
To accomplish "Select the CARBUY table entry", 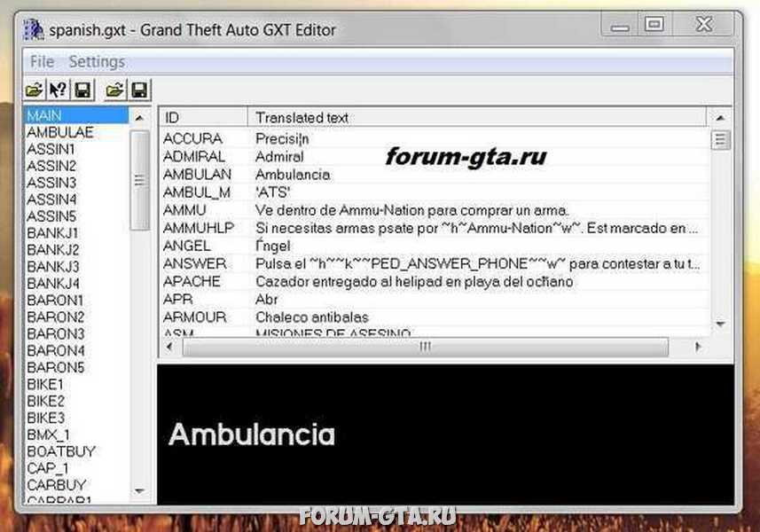I will click(77, 485).
